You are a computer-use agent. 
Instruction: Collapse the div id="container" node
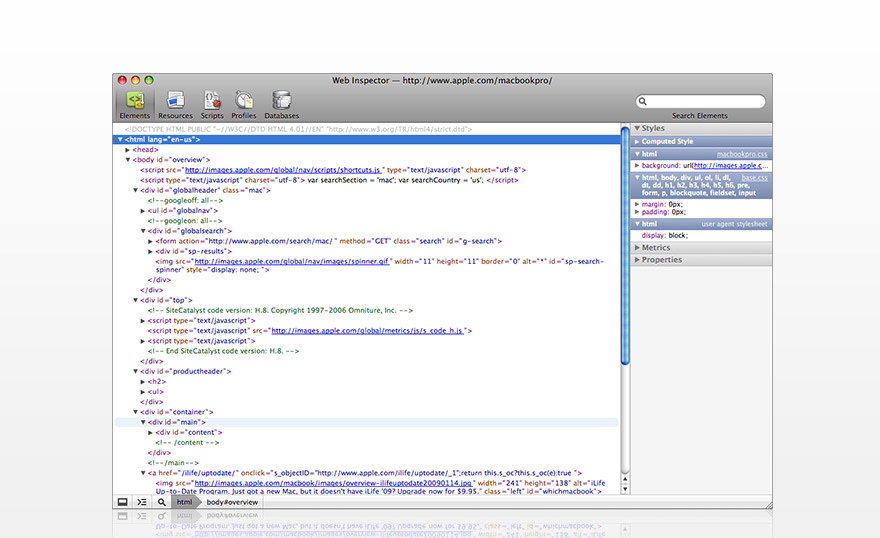(x=135, y=412)
